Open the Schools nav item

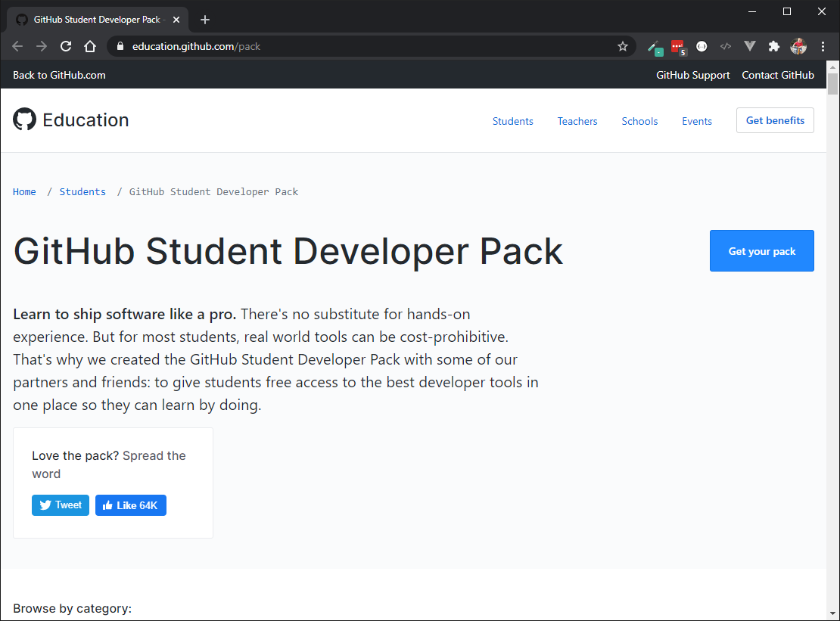point(639,121)
